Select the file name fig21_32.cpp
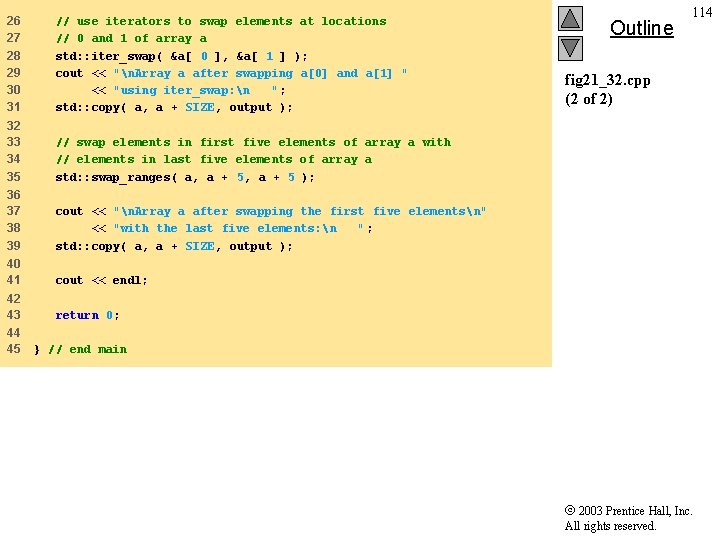 coord(607,80)
